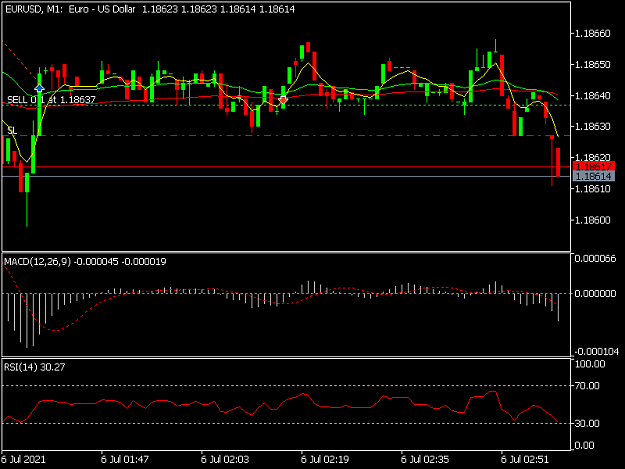Click the 1.18660 price scale value
The width and height of the screenshot is (625, 469).
[593, 33]
